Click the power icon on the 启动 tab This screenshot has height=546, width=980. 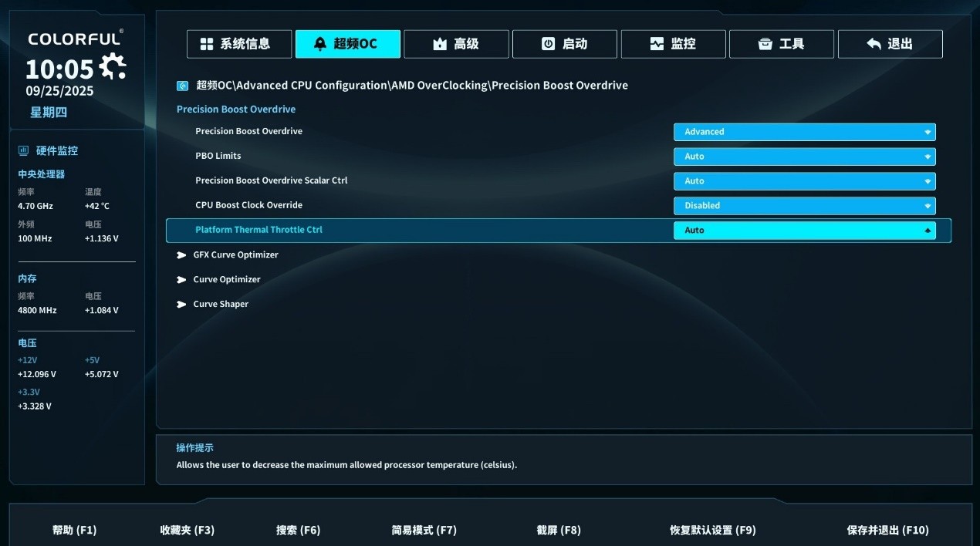coord(548,44)
